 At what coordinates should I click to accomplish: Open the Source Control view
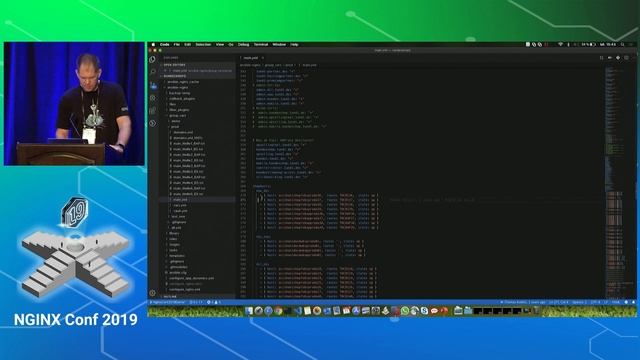(x=153, y=85)
